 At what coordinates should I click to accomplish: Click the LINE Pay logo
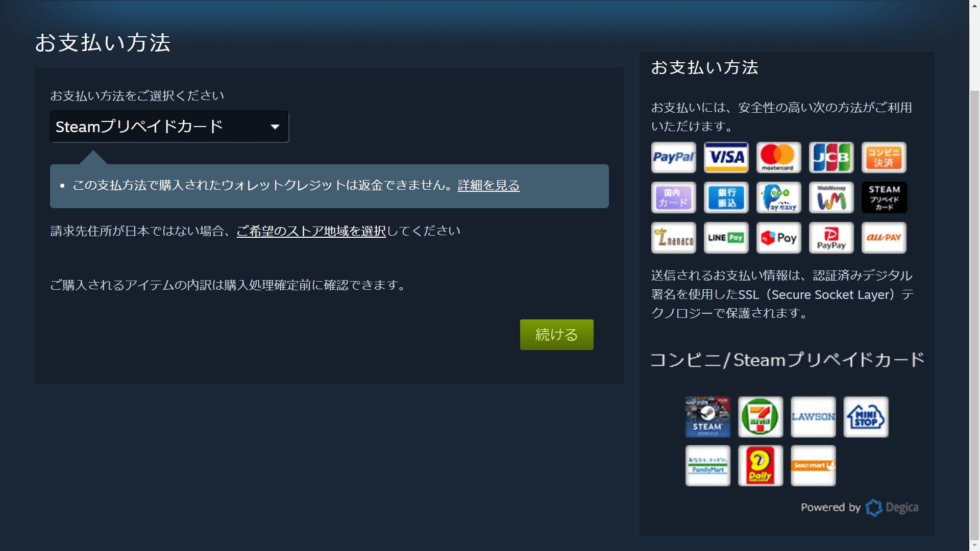[726, 238]
